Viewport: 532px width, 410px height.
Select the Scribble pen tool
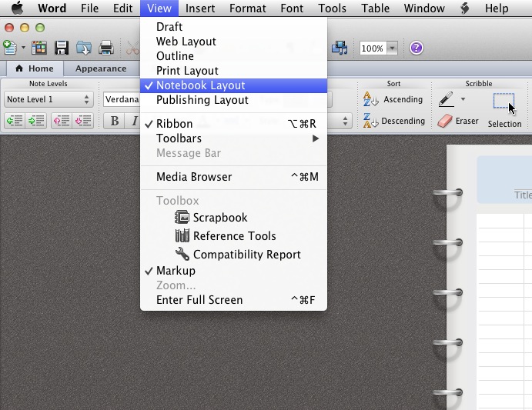pyautogui.click(x=447, y=99)
